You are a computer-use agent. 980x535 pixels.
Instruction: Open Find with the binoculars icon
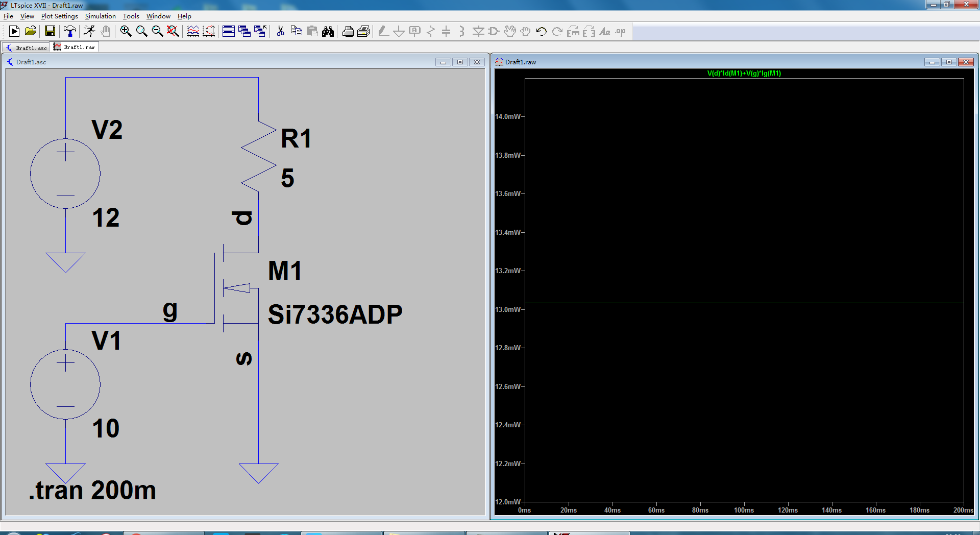click(x=328, y=32)
